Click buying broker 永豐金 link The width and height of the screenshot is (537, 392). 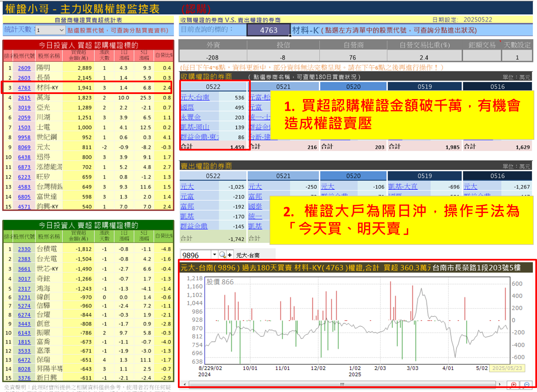pyautogui.click(x=191, y=117)
